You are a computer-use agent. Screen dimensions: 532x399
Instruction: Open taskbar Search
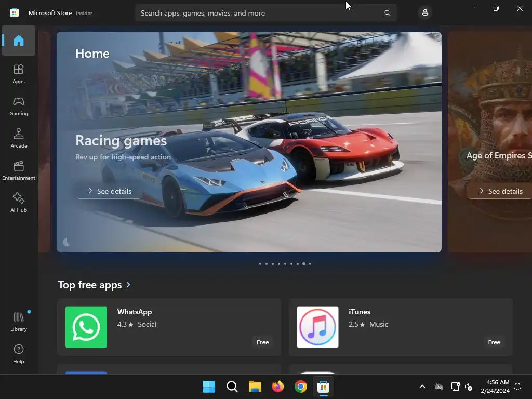point(232,387)
